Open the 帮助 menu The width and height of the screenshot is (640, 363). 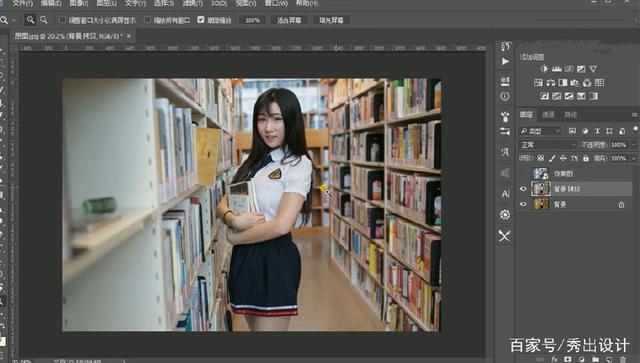[307, 3]
